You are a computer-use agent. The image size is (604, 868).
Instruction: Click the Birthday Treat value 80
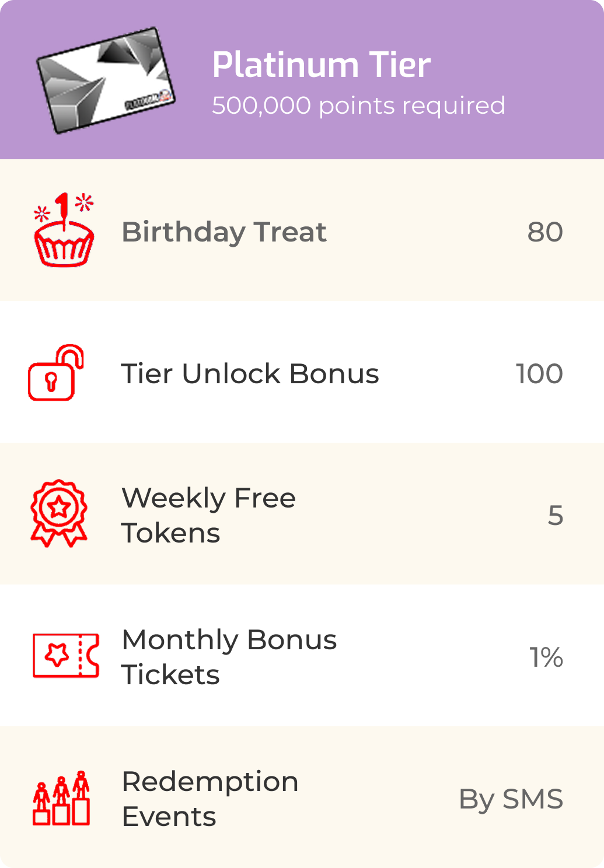tap(545, 232)
